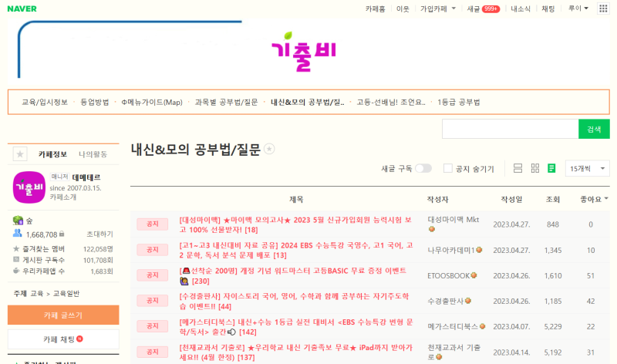Image resolution: width=617 pixels, height=364 pixels.
Task: Click author 천재교과서 기출로
Action: (x=454, y=352)
